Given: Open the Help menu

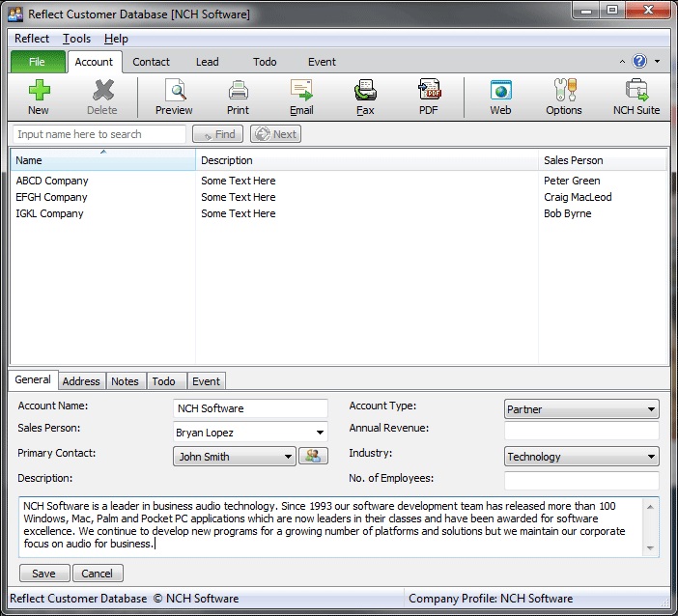Looking at the screenshot, I should point(116,39).
